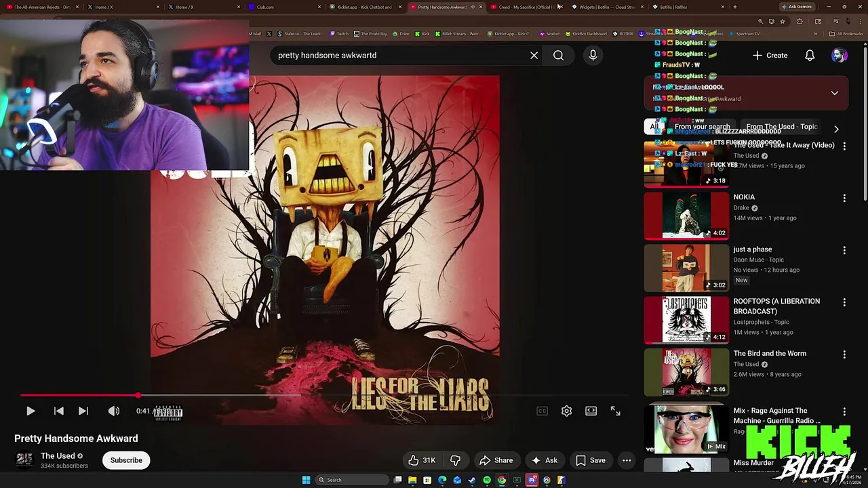868x488 pixels.
Task: Open options for 'just a phase'
Action: coord(844,250)
